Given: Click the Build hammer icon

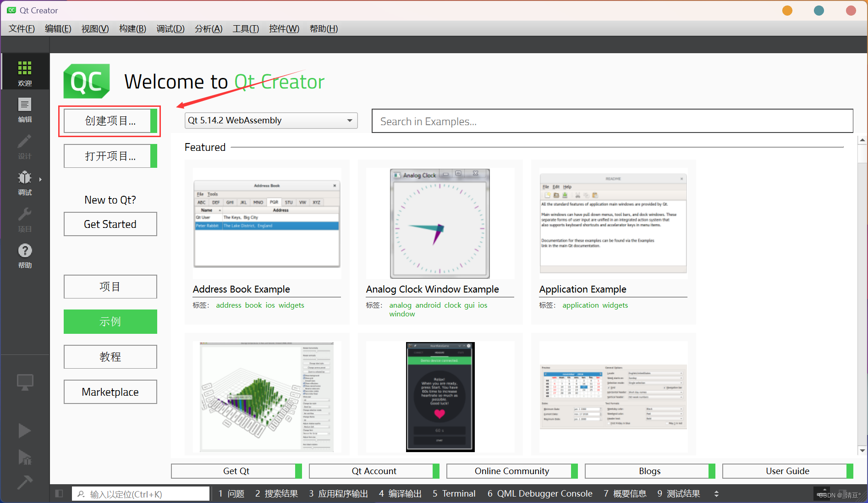Looking at the screenshot, I should (x=25, y=482).
